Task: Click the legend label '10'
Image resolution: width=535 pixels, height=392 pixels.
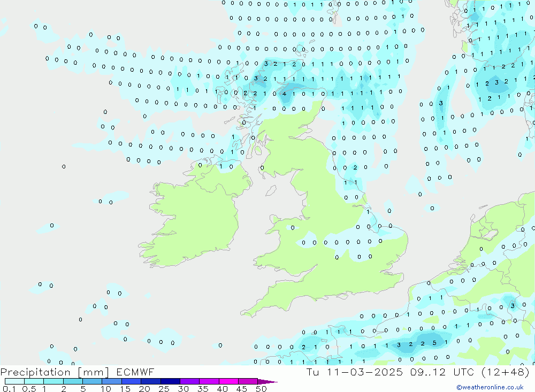Action: click(106, 389)
